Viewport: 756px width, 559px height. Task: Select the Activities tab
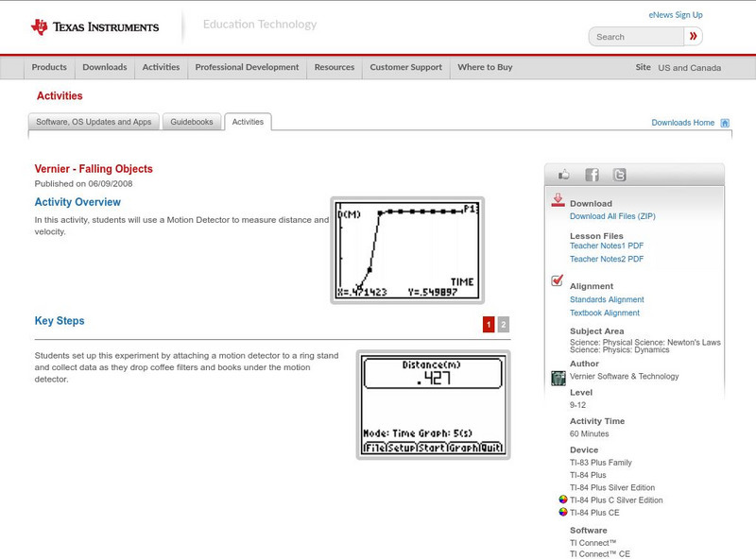point(248,122)
